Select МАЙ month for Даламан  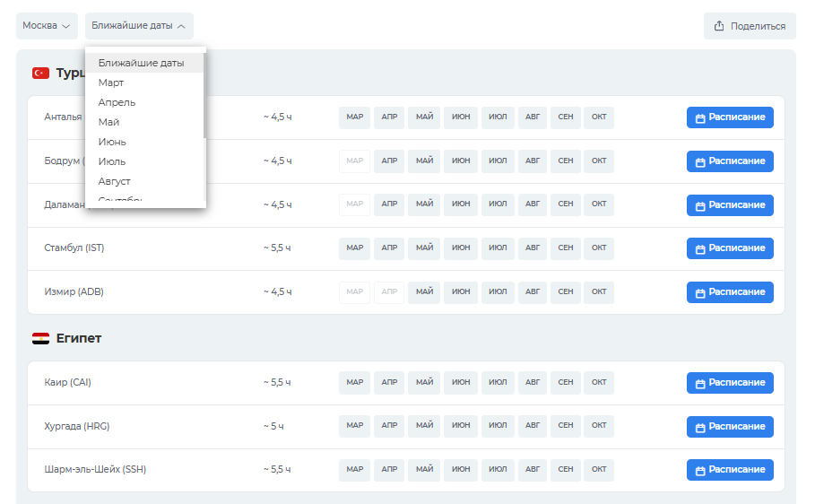tap(424, 204)
